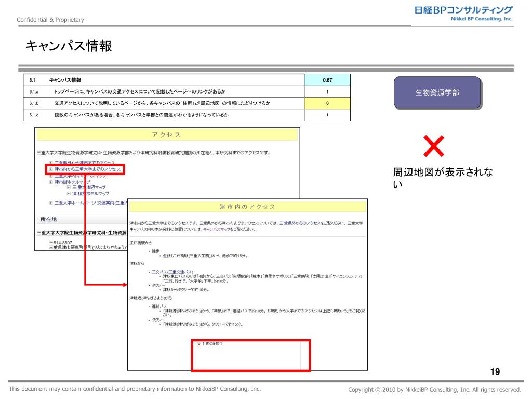Screen dimensions: 532x399
Task: Click the 津駅から heading
Action: click(137, 263)
